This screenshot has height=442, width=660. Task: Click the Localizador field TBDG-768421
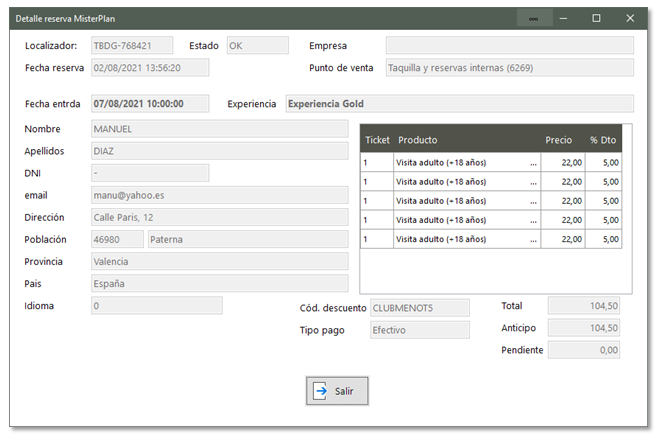pyautogui.click(x=132, y=45)
